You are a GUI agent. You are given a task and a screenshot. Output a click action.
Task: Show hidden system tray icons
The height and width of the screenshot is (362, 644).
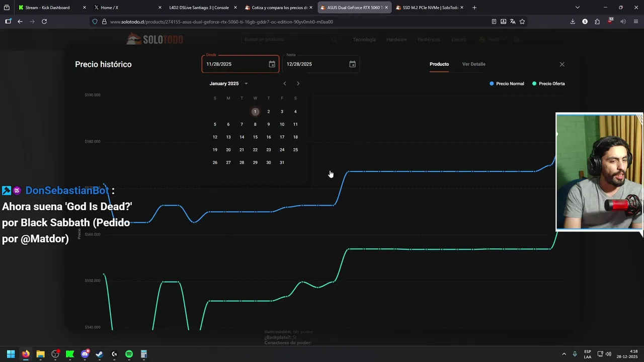[564, 354]
